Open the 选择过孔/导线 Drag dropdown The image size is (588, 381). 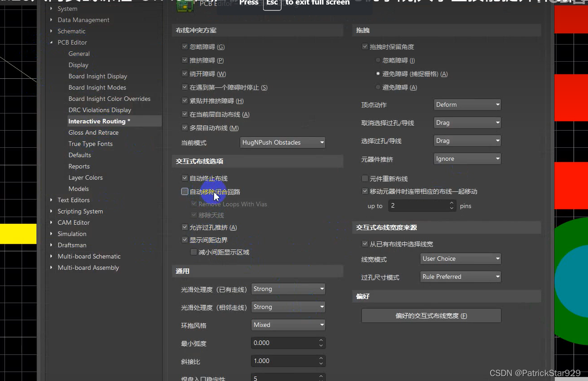tap(467, 141)
